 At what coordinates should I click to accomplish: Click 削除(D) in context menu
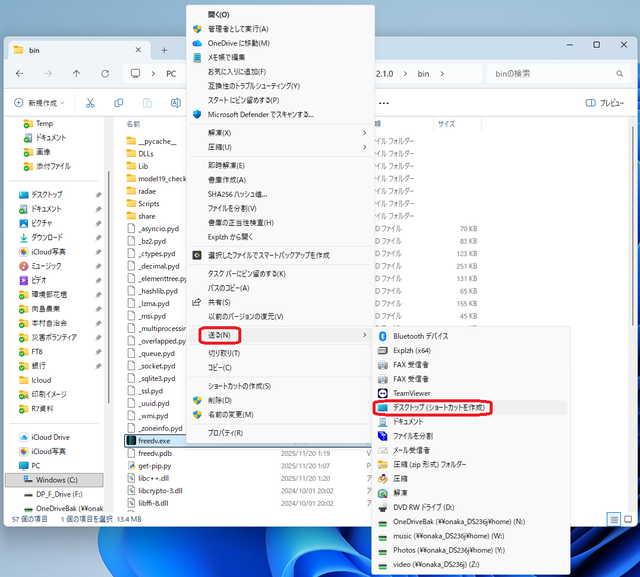tap(280, 400)
